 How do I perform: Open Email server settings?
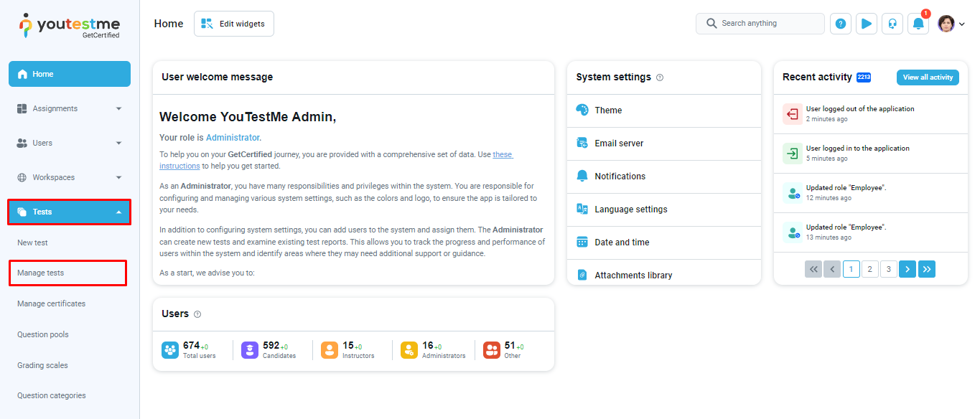click(x=663, y=143)
